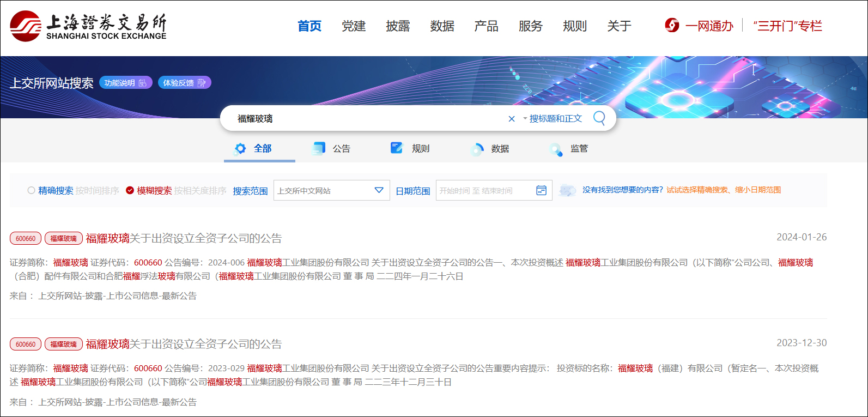
Task: Click 福耀玻璃 tag on 2023-12-30 result
Action: click(x=64, y=344)
